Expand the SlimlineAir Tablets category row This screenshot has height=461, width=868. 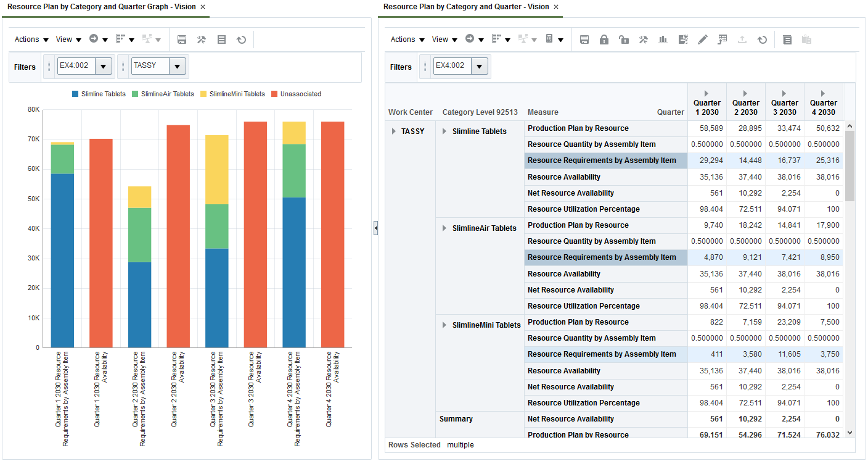pos(445,228)
